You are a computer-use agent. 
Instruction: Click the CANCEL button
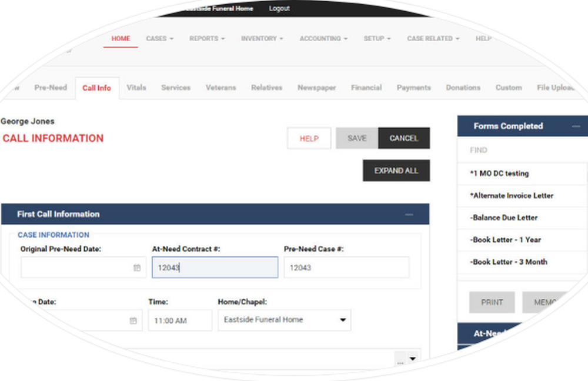404,138
